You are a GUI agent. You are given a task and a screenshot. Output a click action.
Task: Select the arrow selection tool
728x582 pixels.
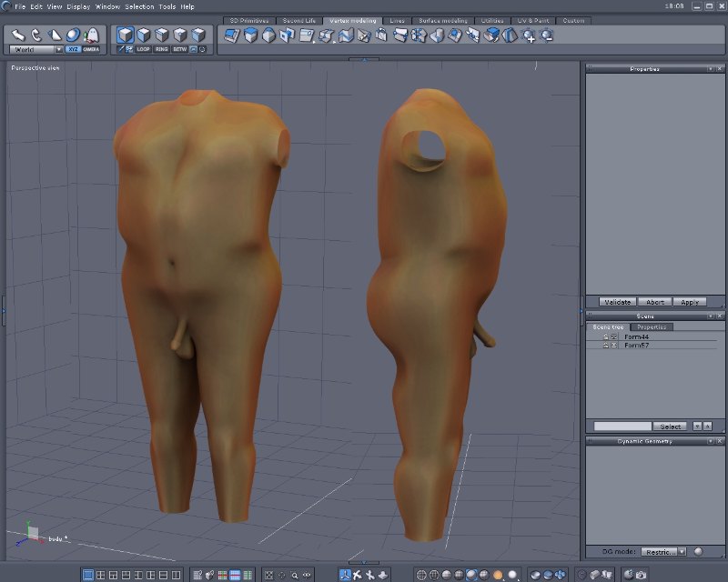tap(17, 35)
